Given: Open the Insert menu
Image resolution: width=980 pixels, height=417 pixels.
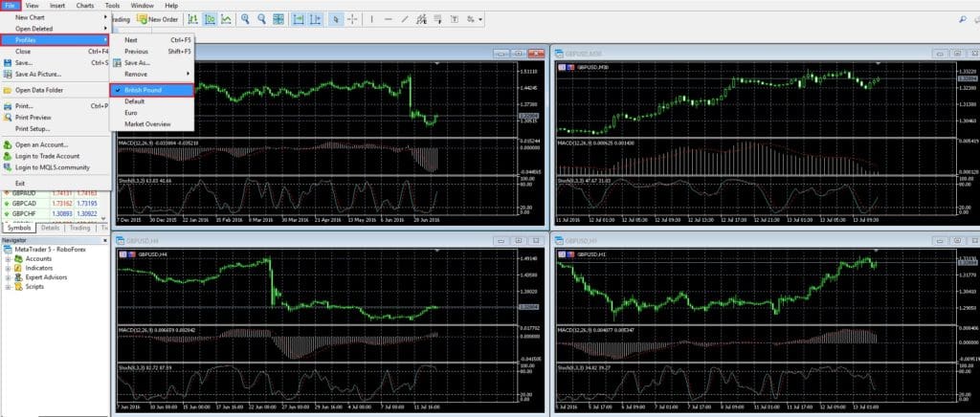Looking at the screenshot, I should click(56, 5).
